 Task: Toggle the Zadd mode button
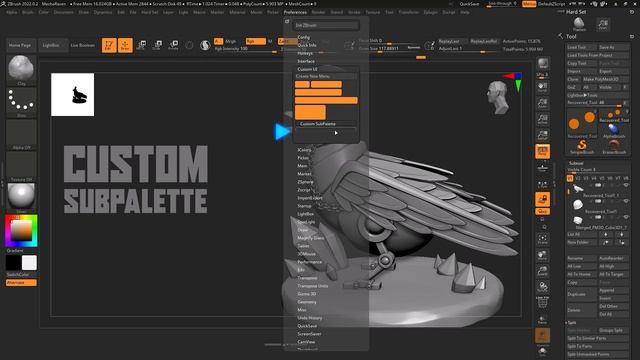pyautogui.click(x=287, y=41)
